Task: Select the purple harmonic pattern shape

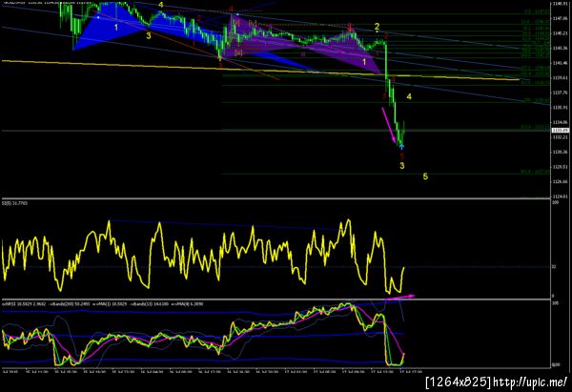Action: 303,43
